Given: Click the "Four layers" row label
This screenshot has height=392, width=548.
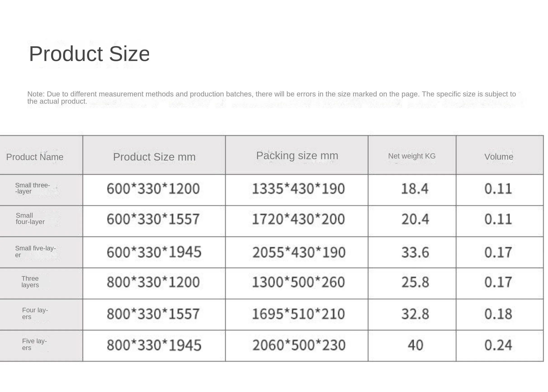Looking at the screenshot, I should tap(35, 313).
